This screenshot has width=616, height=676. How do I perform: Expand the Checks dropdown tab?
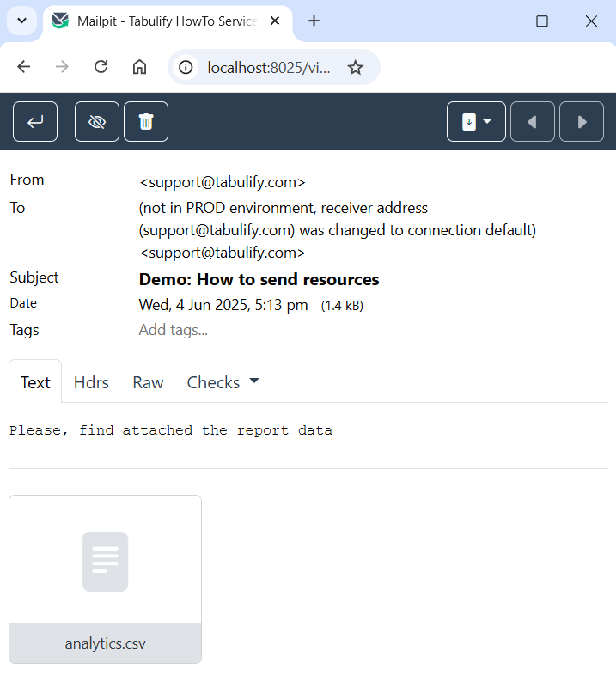223,382
